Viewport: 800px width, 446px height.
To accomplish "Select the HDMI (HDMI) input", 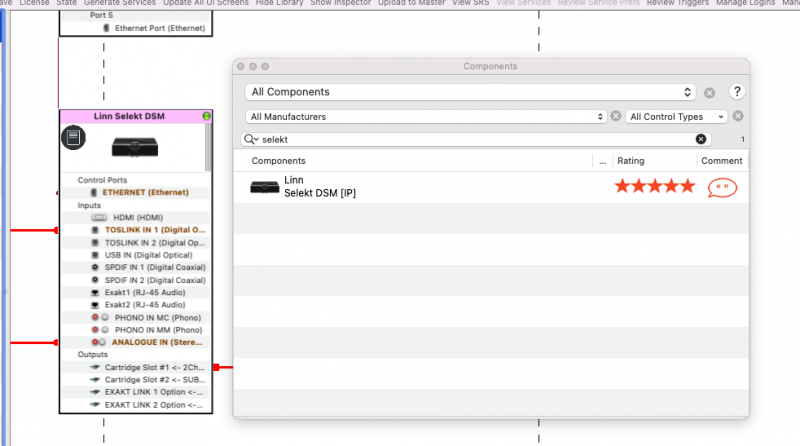I will [x=136, y=217].
